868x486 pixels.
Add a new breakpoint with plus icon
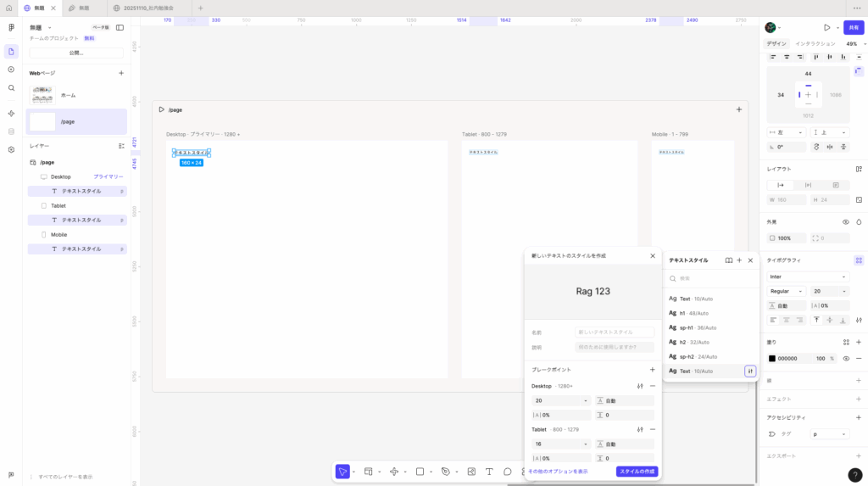(x=652, y=370)
